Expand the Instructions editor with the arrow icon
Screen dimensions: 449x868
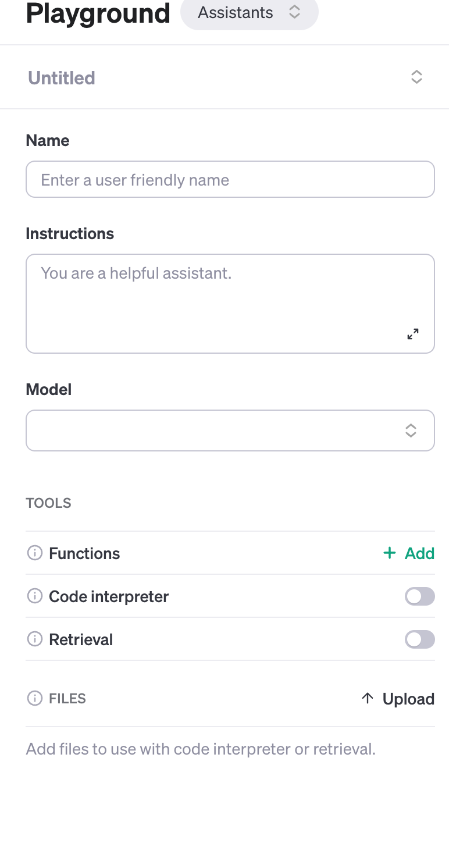(x=413, y=334)
